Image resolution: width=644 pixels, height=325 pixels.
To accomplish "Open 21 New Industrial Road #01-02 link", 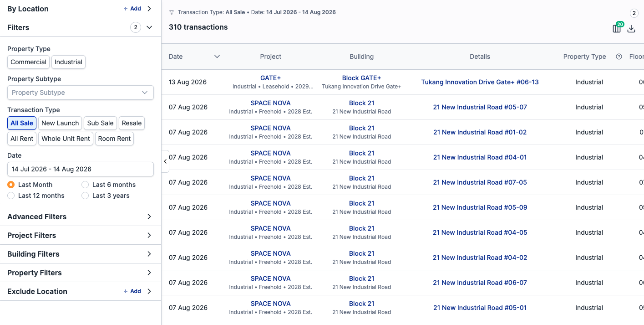I will point(480,132).
